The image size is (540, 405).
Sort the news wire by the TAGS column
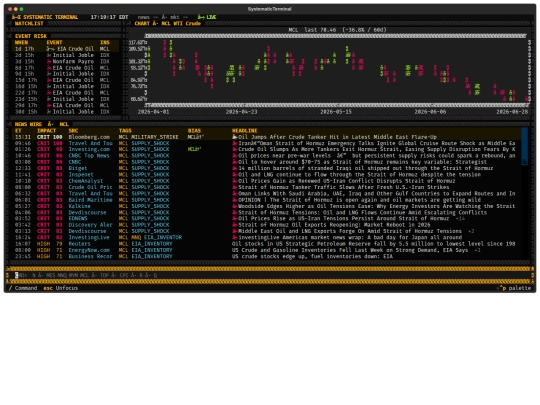tap(125, 131)
